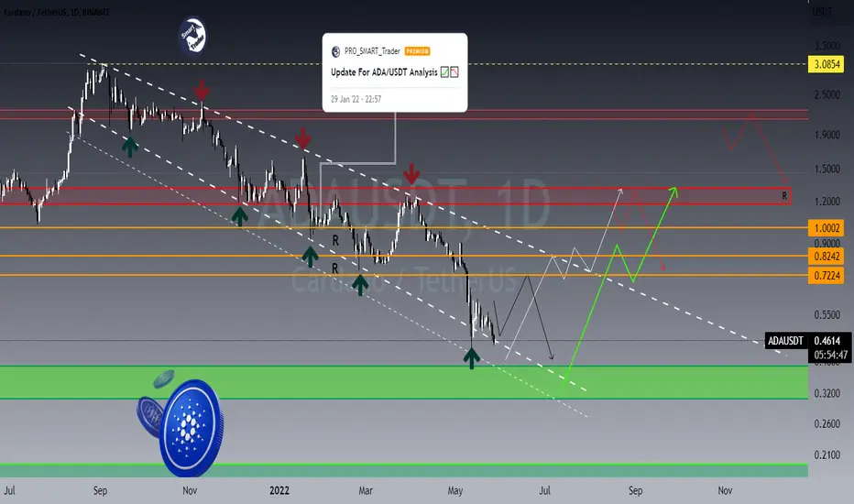The width and height of the screenshot is (854, 504).
Task: Click the 1.2000 price axis label
Action: (x=827, y=202)
